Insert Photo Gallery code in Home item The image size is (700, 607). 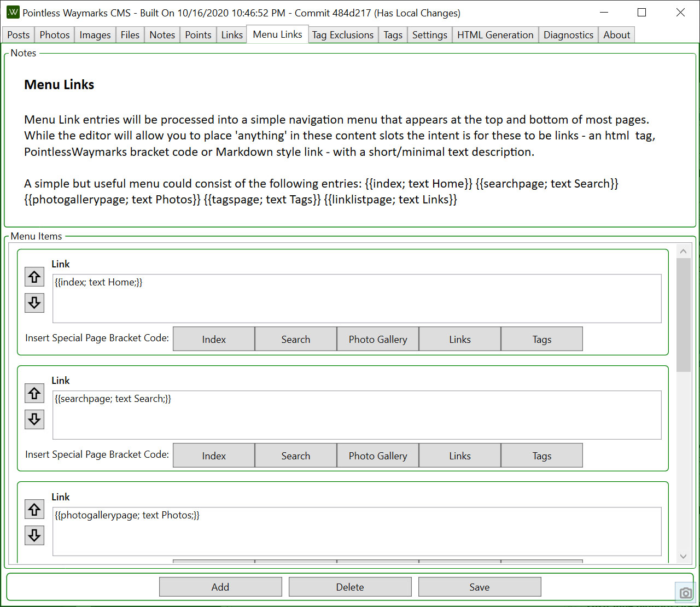tap(378, 339)
